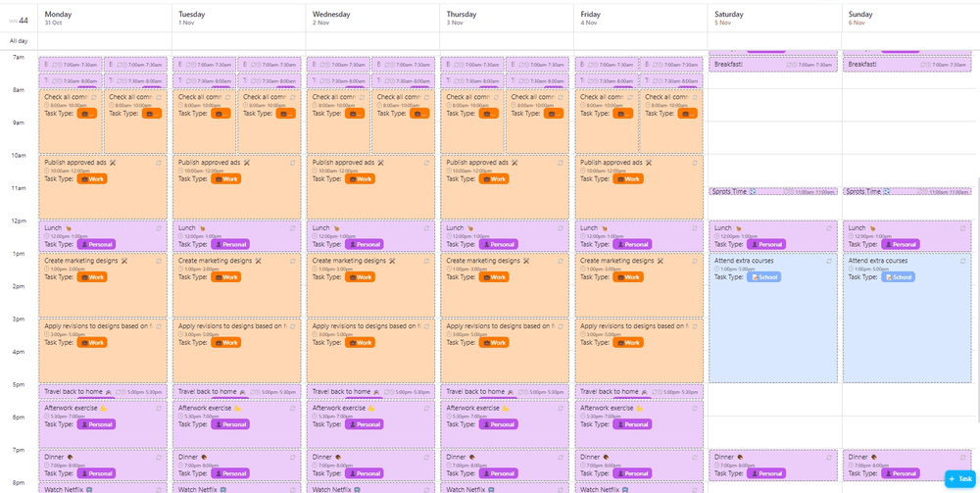Screen dimensions: 980x493
Task: Click the clock icon on Monday's Lunch task
Action: (x=47, y=236)
